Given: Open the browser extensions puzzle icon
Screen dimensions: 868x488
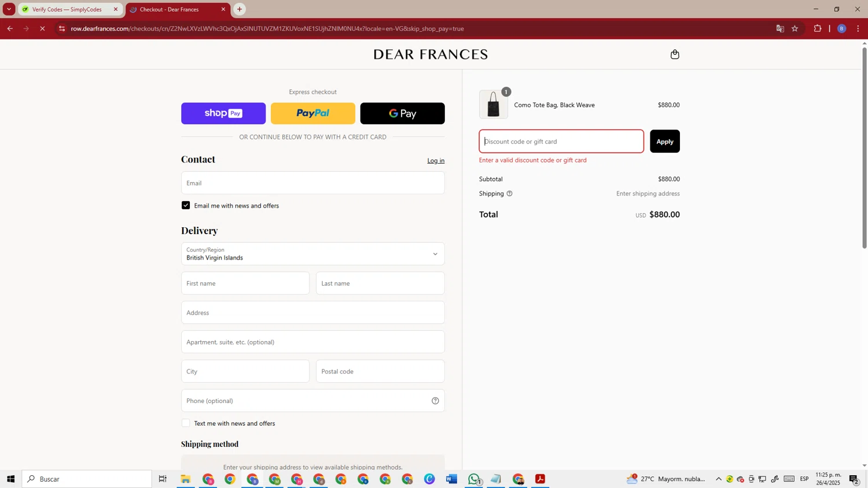Looking at the screenshot, I should click(x=818, y=28).
